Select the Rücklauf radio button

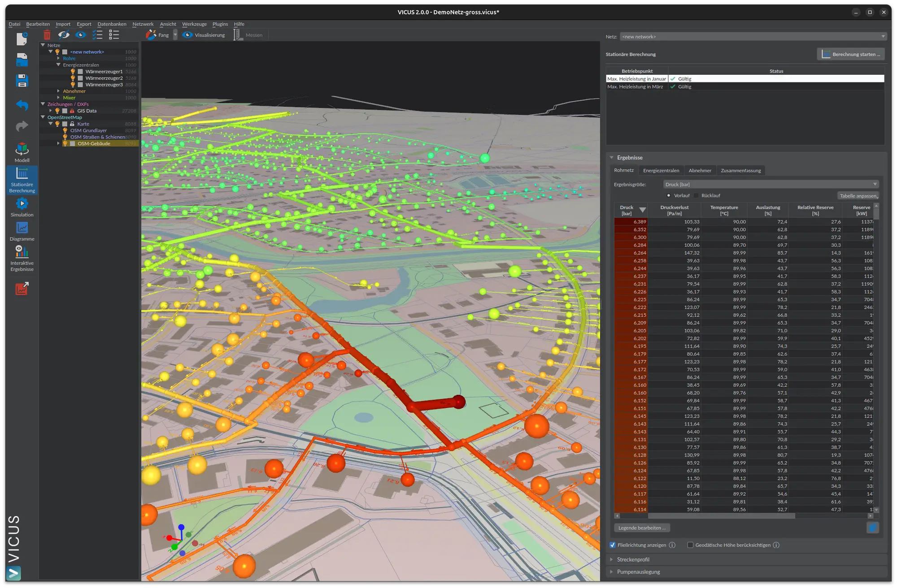click(x=696, y=195)
